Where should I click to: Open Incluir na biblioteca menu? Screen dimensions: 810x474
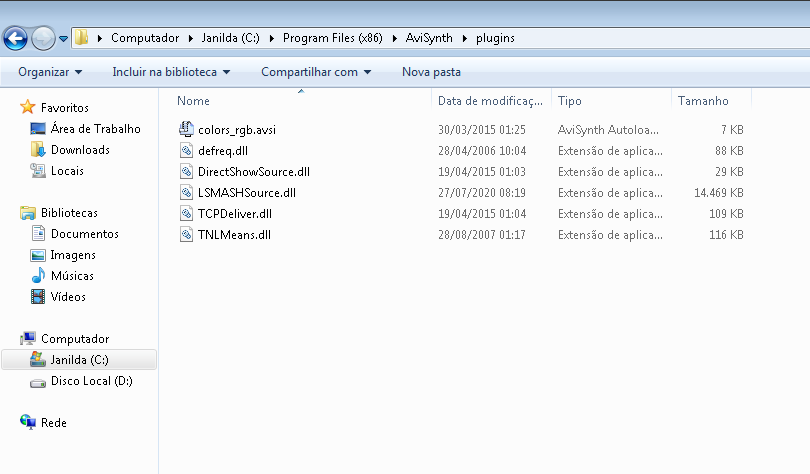tap(171, 72)
